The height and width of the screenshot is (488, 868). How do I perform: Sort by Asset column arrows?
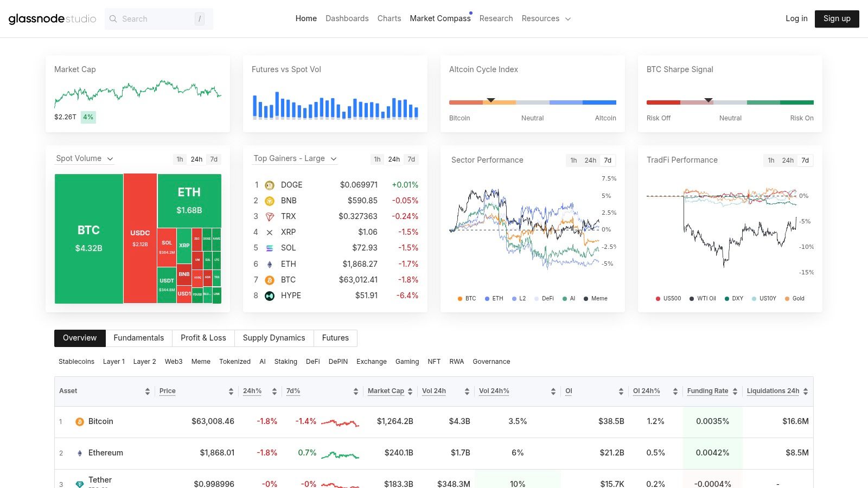[x=148, y=391]
